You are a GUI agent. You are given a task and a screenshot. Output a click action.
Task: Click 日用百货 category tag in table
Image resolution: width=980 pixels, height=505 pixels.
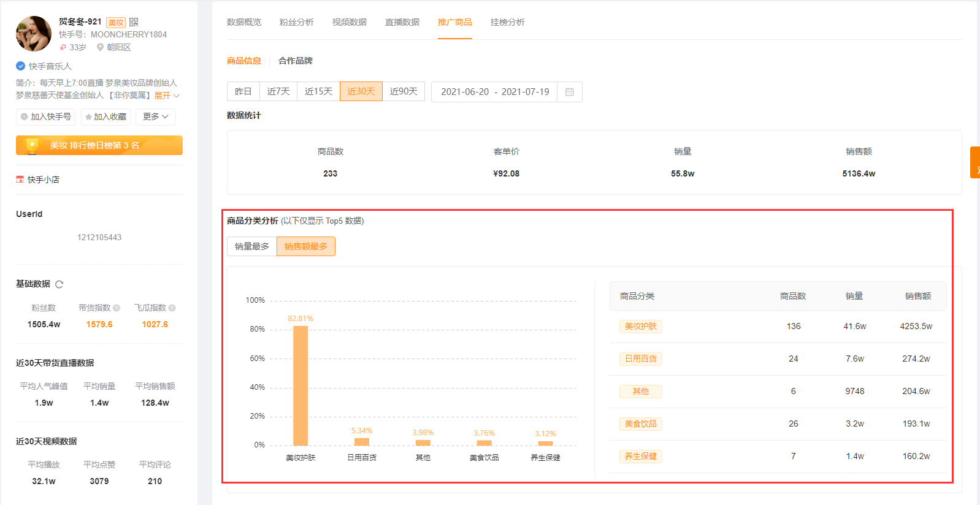pos(641,359)
